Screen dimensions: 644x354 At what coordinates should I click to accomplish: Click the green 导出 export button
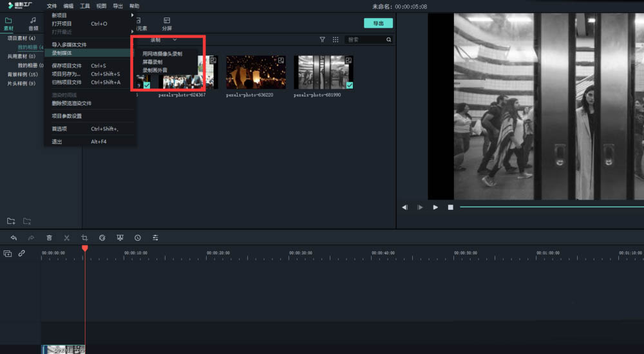pyautogui.click(x=378, y=23)
